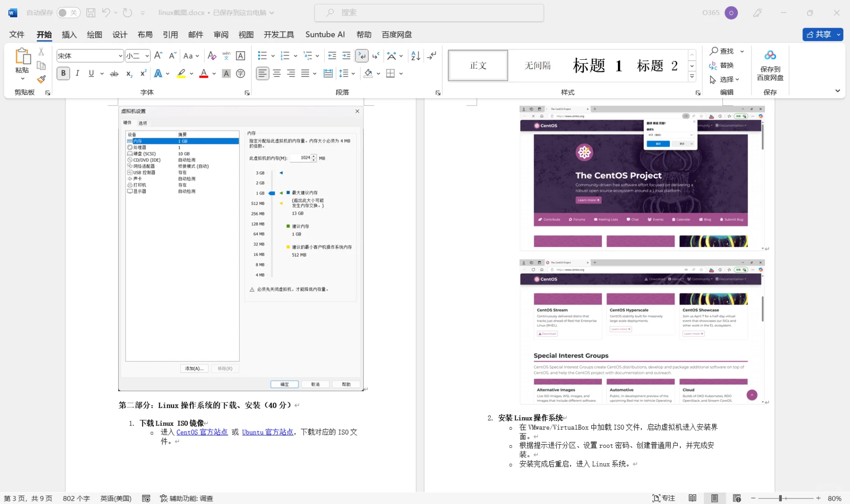Toggle subscript formatting
Image resolution: width=850 pixels, height=504 pixels.
[129, 74]
